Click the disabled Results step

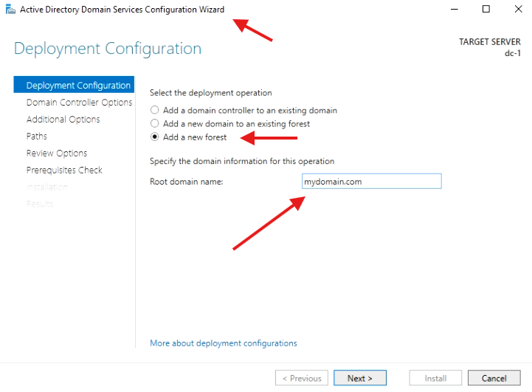click(x=40, y=204)
